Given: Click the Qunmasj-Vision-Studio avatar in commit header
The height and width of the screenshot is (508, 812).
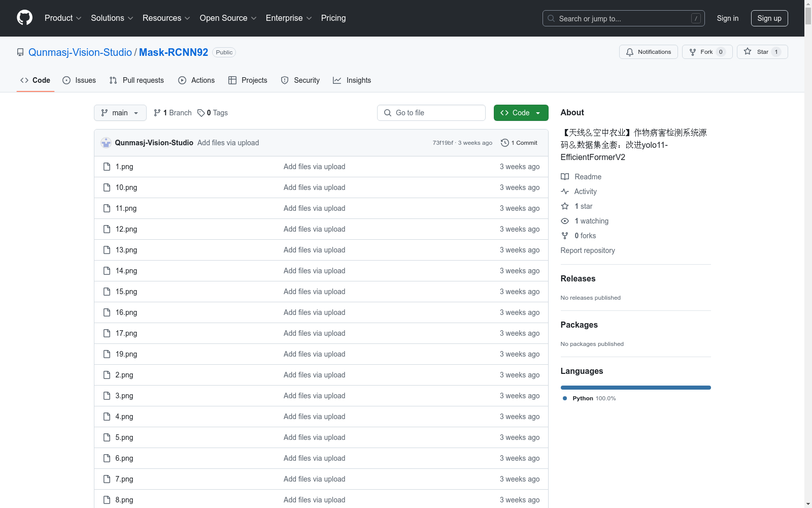Looking at the screenshot, I should coord(106,143).
